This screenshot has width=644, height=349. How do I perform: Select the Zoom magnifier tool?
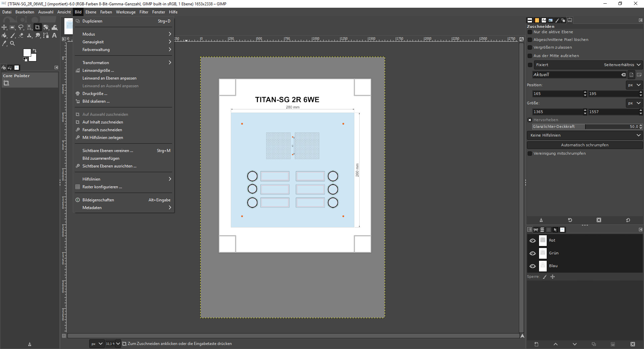(x=12, y=44)
